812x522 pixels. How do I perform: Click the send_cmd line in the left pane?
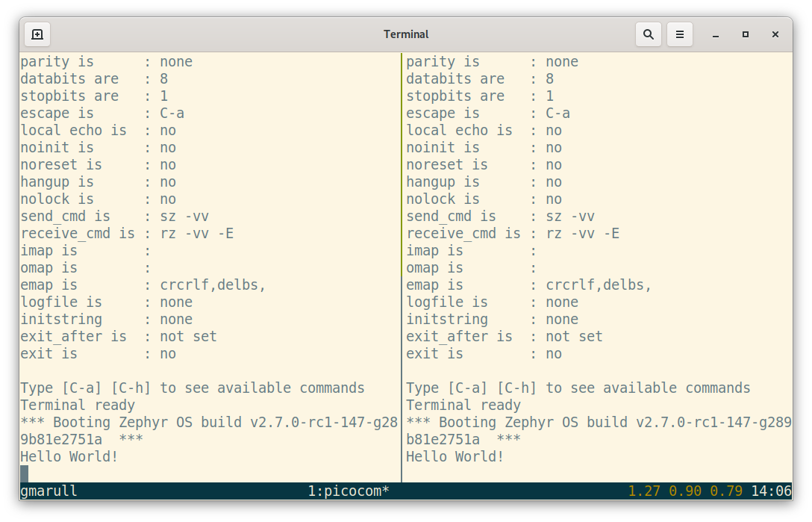pyautogui.click(x=112, y=216)
